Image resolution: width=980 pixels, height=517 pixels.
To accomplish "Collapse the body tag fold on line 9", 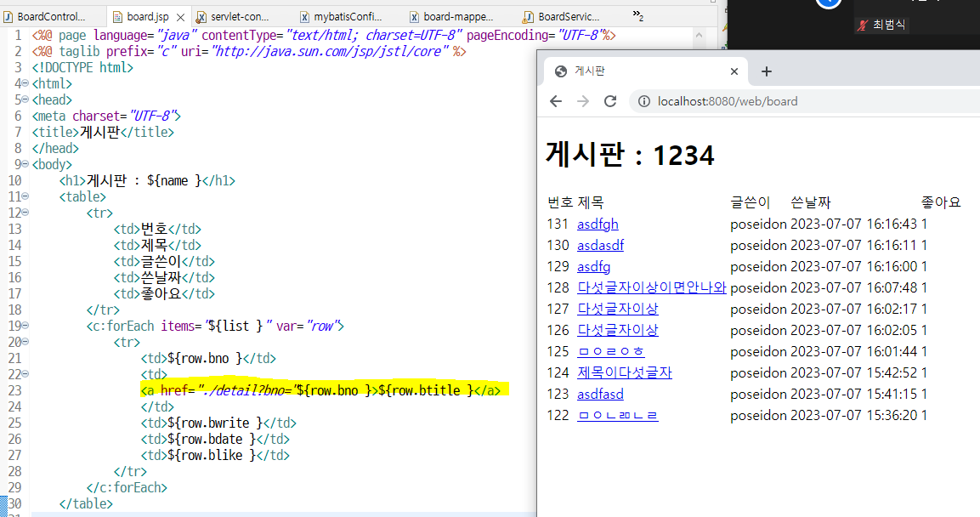I will tap(25, 164).
